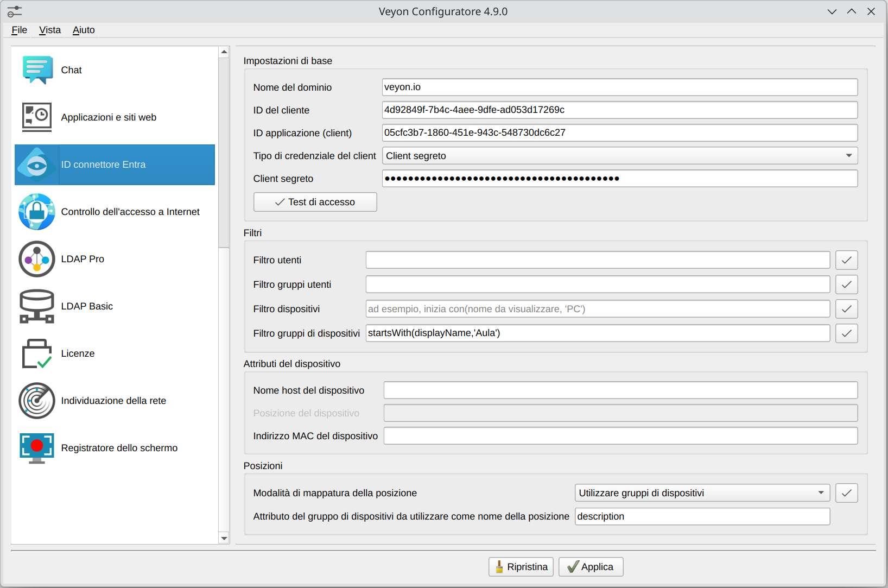Open the LDAP Basic page icon

[x=37, y=306]
